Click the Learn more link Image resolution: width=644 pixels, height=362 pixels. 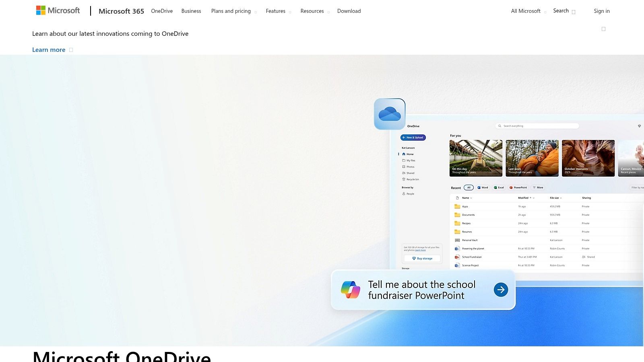[x=52, y=50]
